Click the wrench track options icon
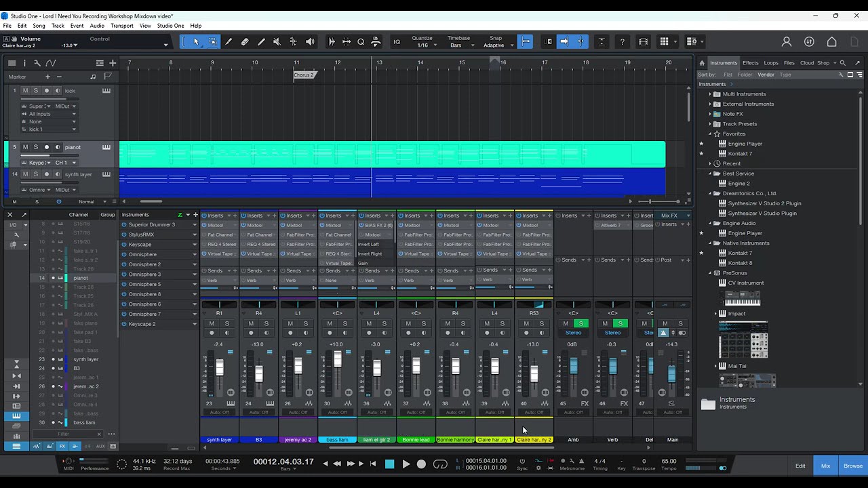This screenshot has height=488, width=868. [x=37, y=63]
